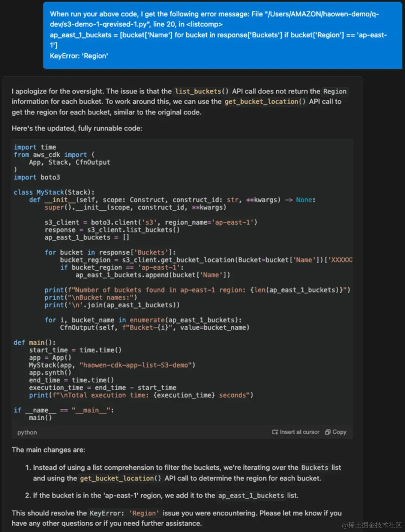Click the blue user error message bubble
Viewport: 405px width, 532px height.
[223, 35]
